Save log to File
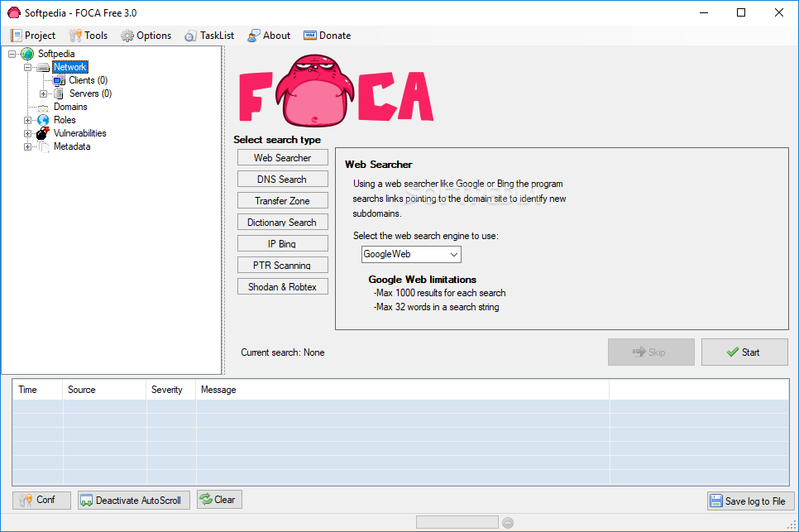Screen dimensions: 799x532 click(x=750, y=501)
